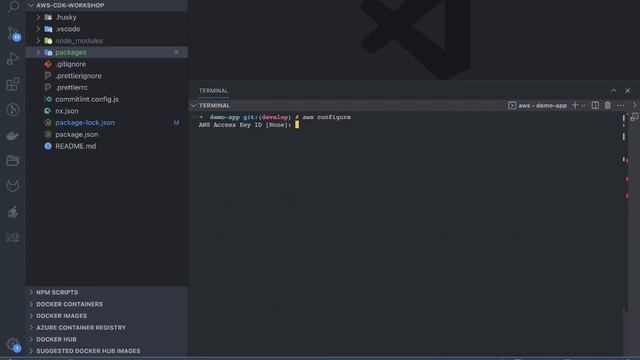Screen dimensions: 640x360
Task: Open the Extensions view
Action: click(13, 84)
